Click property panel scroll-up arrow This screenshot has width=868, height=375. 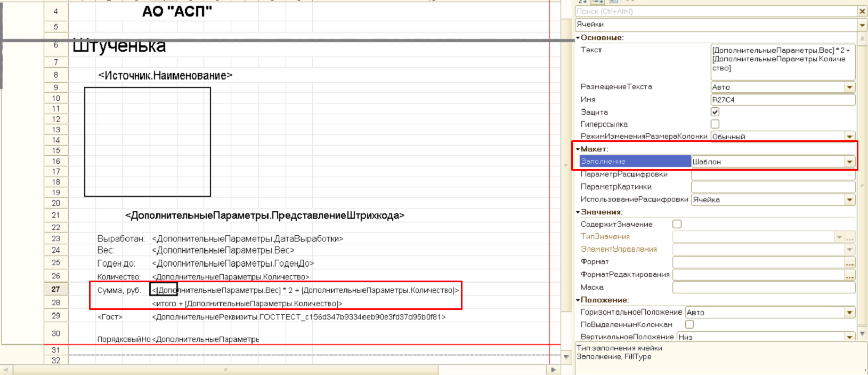(x=863, y=38)
